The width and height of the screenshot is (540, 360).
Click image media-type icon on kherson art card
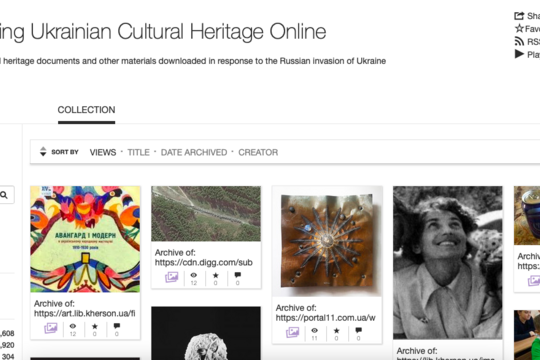(51, 328)
